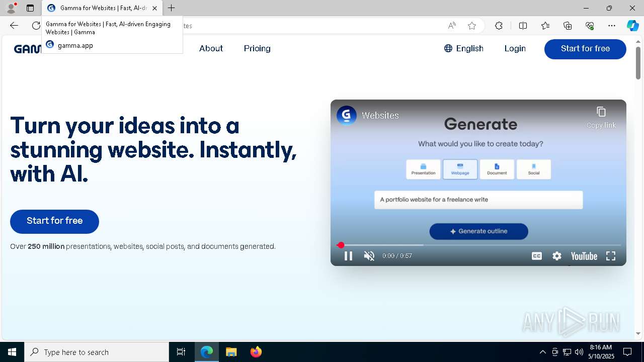This screenshot has height=362, width=644.
Task: Seek on the video progress bar
Action: 478,245
